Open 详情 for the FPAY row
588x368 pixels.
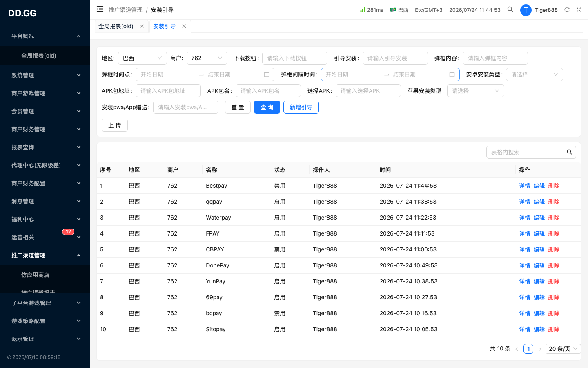click(524, 233)
